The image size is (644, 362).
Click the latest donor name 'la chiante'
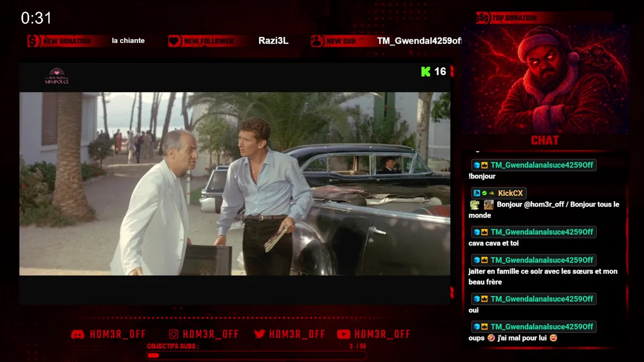128,41
